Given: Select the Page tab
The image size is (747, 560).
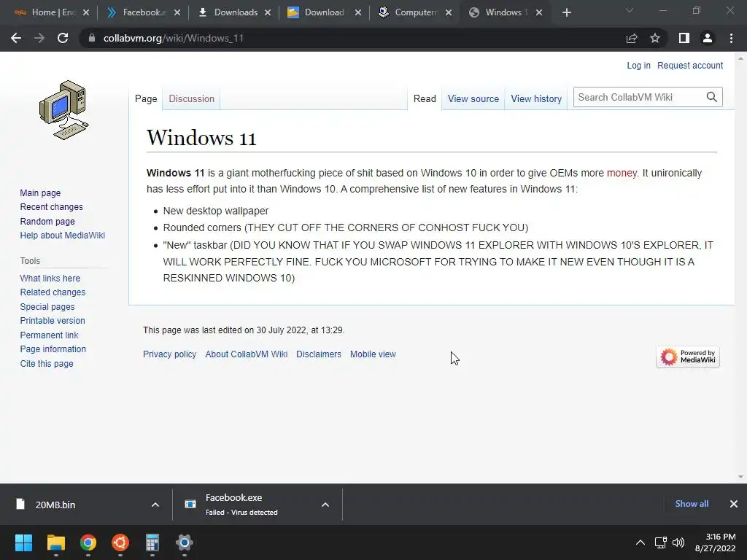Looking at the screenshot, I should point(146,98).
